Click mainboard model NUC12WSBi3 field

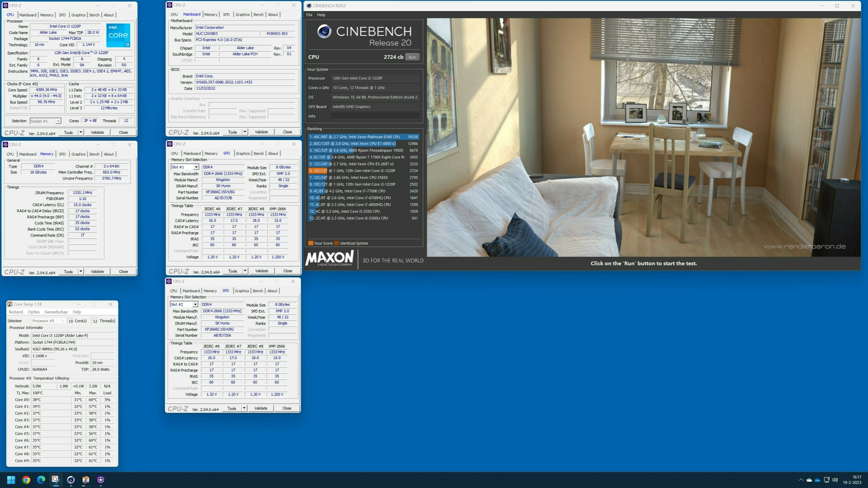226,34
